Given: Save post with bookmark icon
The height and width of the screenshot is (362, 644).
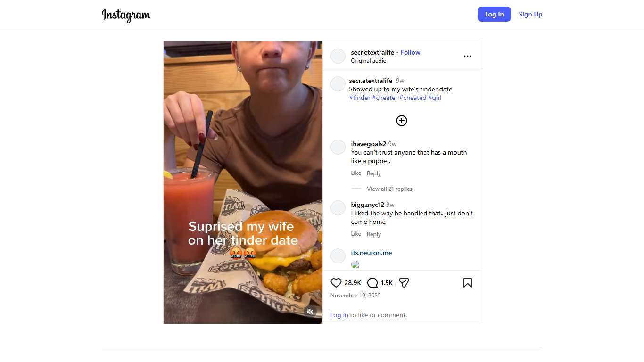Looking at the screenshot, I should coord(467,283).
